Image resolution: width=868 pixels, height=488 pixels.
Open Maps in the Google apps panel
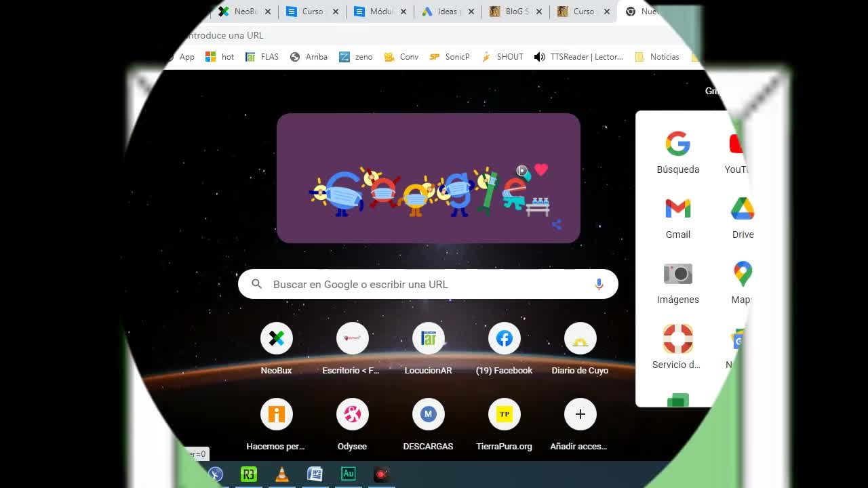click(743, 283)
